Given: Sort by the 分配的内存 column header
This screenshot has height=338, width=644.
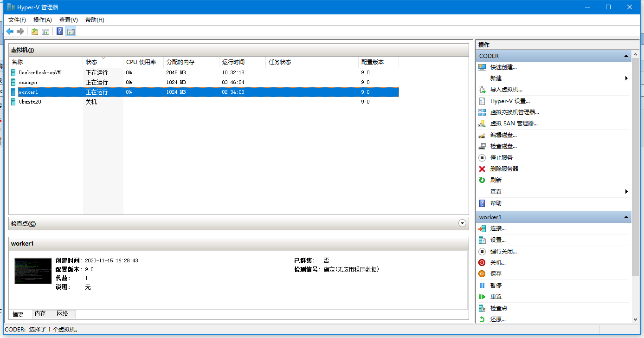Looking at the screenshot, I should point(191,62).
